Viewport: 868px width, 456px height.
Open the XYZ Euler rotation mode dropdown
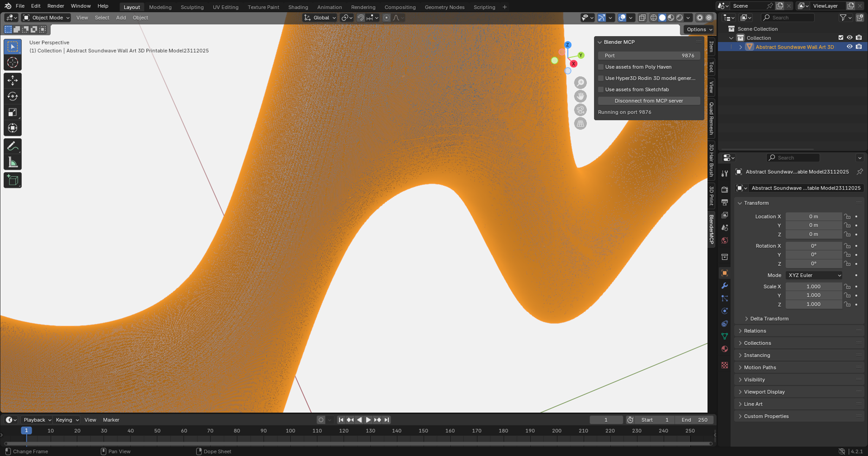point(814,275)
